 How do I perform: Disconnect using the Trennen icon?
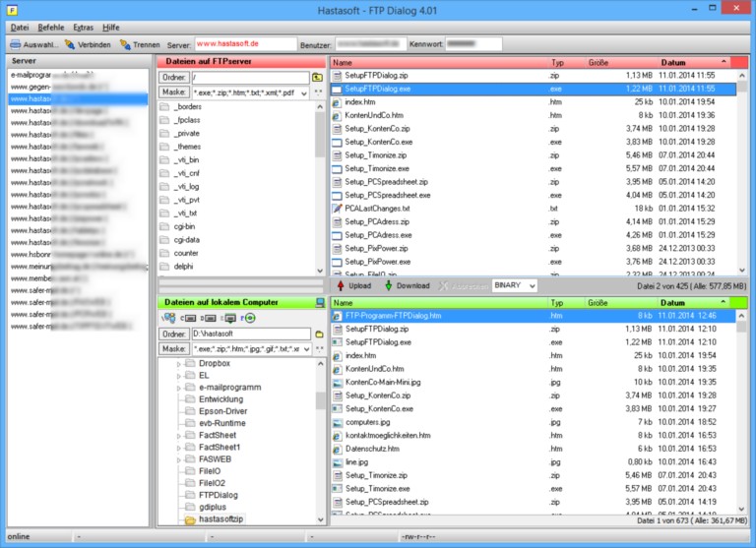pos(125,45)
